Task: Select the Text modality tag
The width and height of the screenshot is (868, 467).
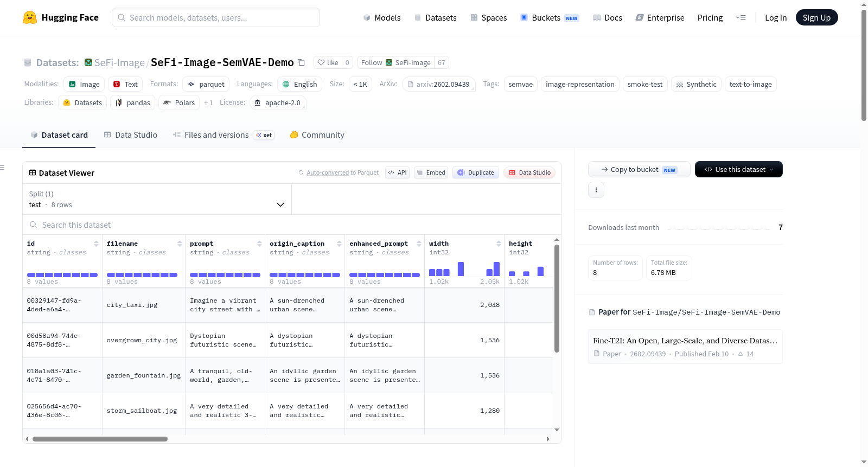Action: click(x=125, y=84)
